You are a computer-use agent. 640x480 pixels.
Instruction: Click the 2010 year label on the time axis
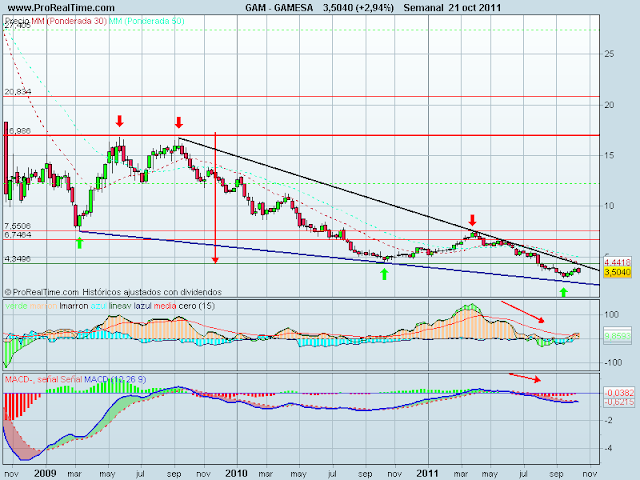[x=236, y=473]
